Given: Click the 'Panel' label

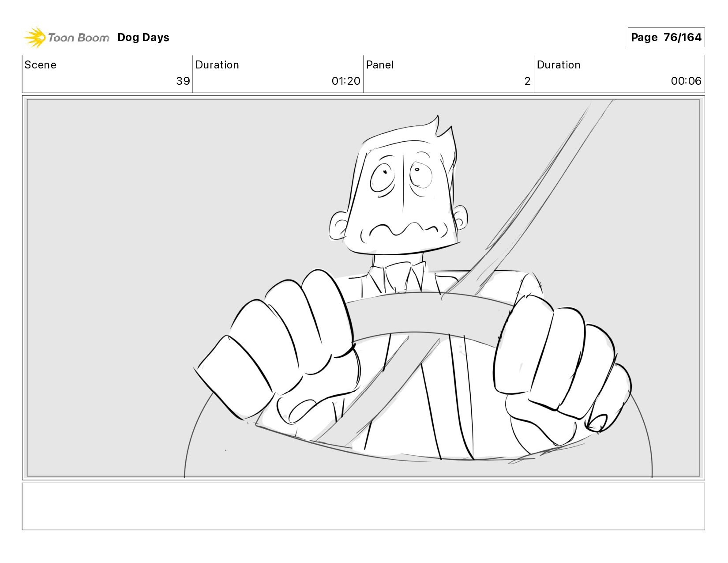Looking at the screenshot, I should [380, 65].
